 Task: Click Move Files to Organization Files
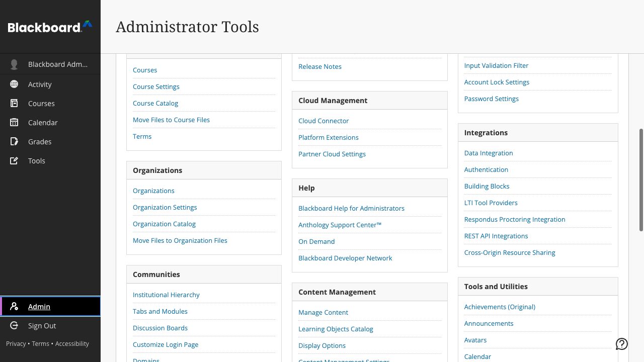[x=180, y=240]
